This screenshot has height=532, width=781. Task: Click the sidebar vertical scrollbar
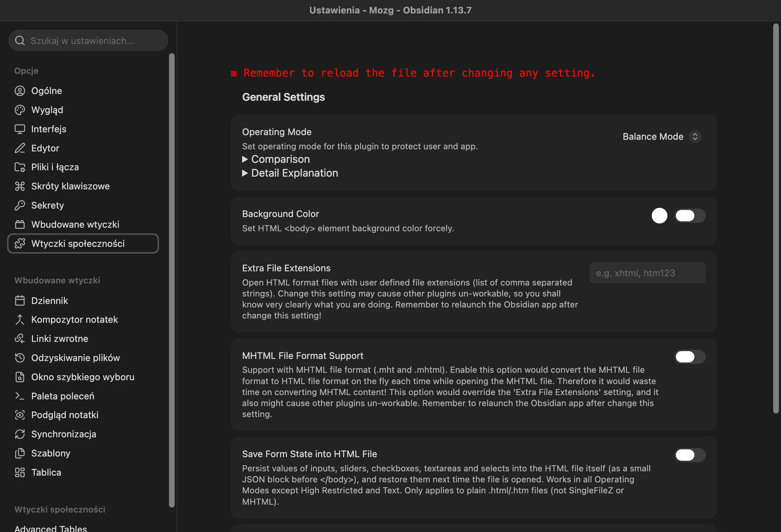[172, 280]
